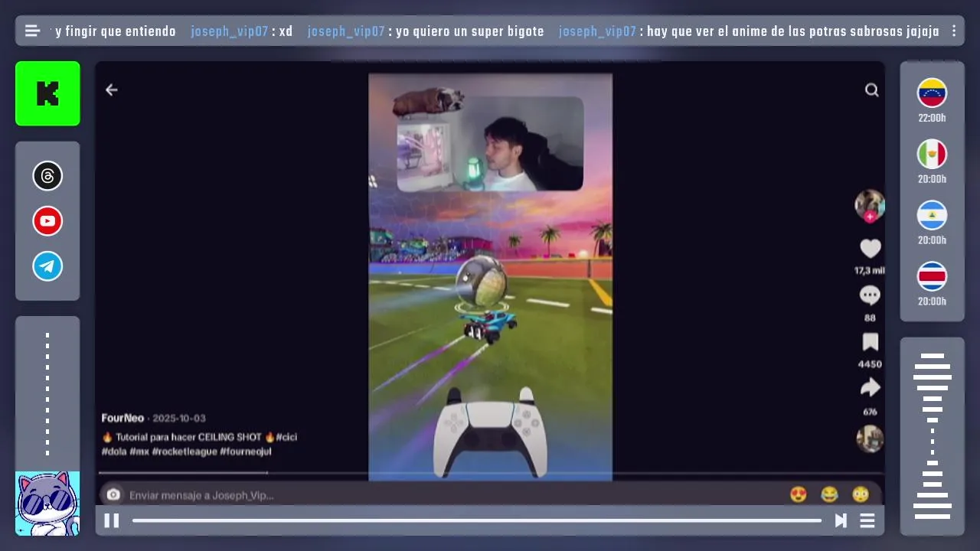Skip to the next video
Screen dimensions: 980x551
[841, 520]
